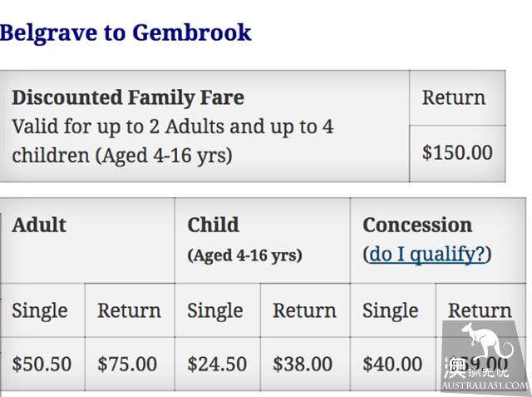This screenshot has height=397, width=532.
Task: Click the Return label under Child
Action: 305,310
